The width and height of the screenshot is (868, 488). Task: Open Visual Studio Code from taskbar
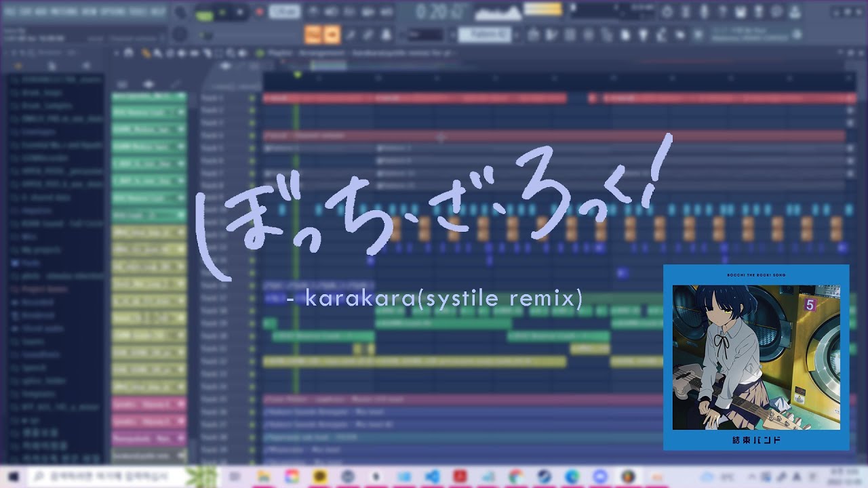point(431,476)
